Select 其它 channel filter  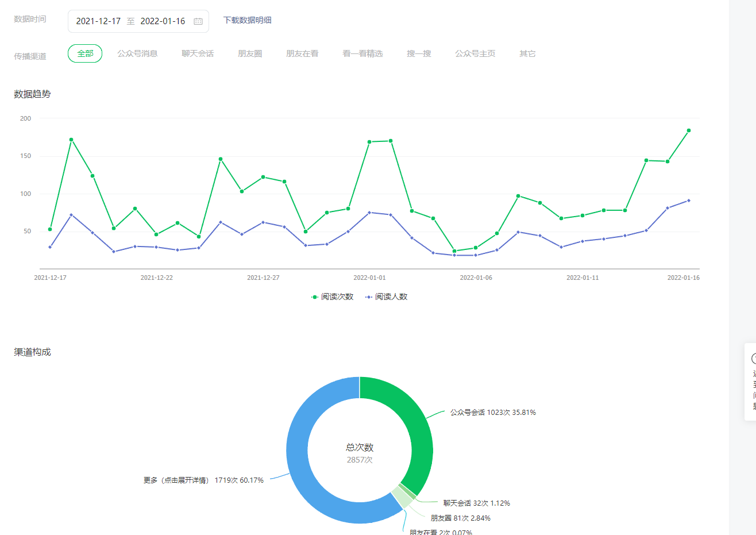(x=527, y=53)
